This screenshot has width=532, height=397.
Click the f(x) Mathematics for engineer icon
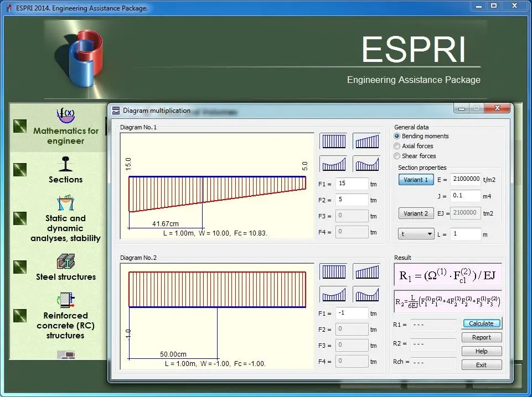pyautogui.click(x=65, y=116)
